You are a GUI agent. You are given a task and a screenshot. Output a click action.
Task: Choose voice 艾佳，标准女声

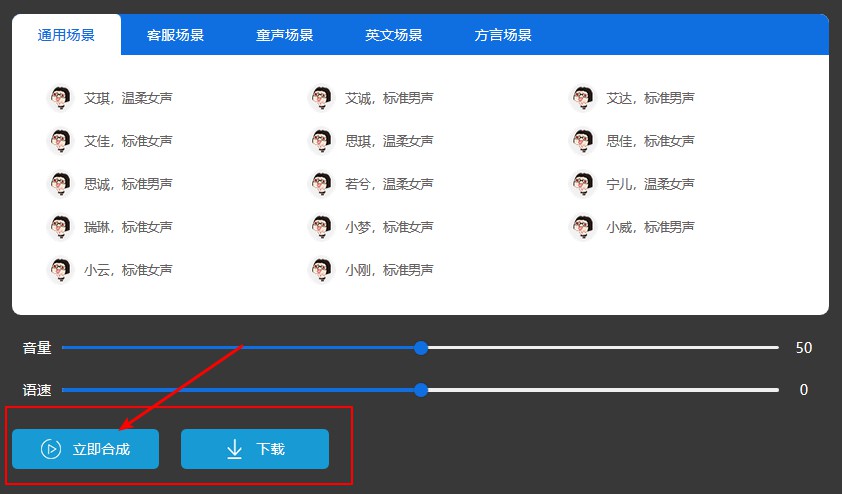click(128, 141)
